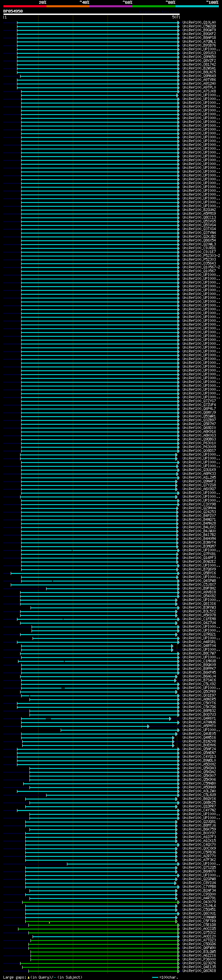Open hit UniRef100_B3L5Y2

click(x=199, y=611)
